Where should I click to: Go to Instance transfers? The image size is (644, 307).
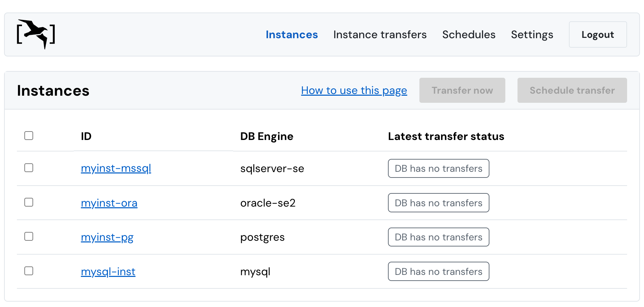[x=380, y=34]
